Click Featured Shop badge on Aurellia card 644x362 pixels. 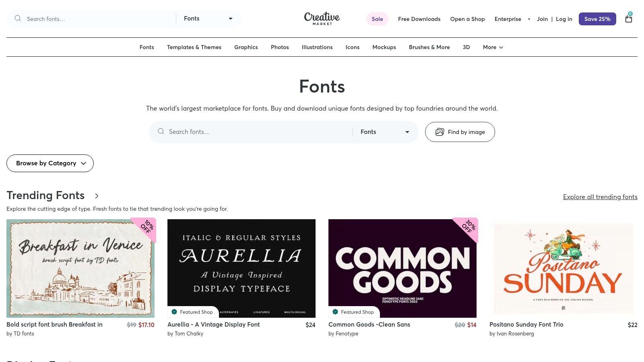192,312
